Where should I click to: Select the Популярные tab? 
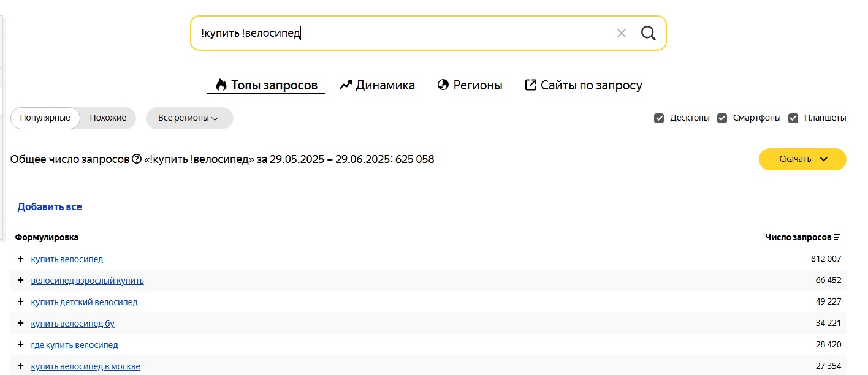pos(45,118)
